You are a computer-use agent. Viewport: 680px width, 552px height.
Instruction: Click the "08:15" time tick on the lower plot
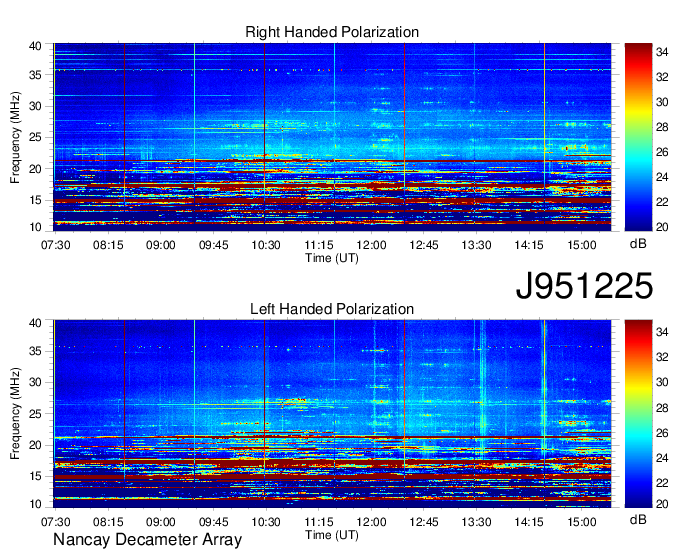coord(108,522)
